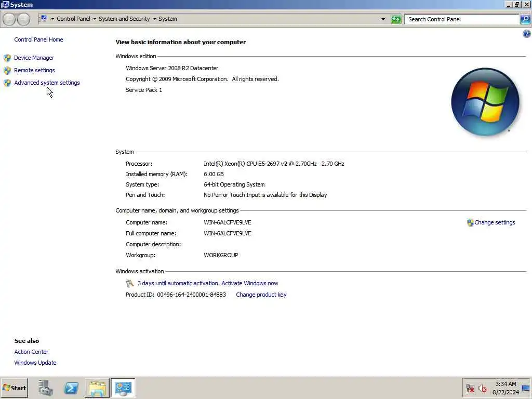Click the Windows logo orb image
The image size is (532, 399).
pos(485,102)
